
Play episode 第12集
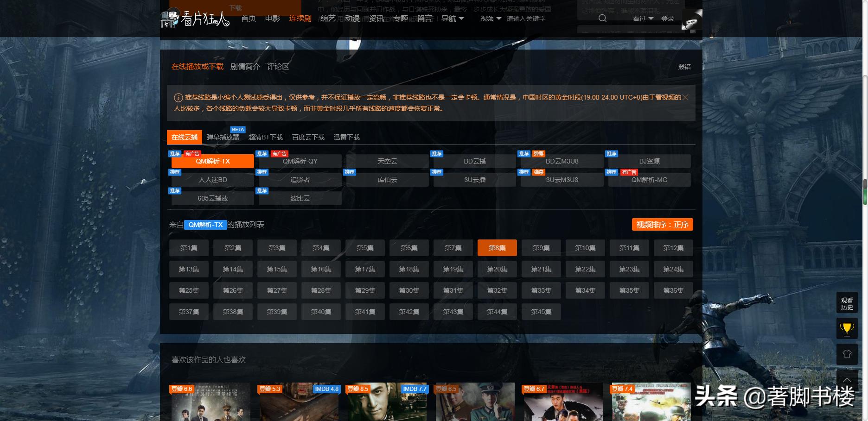pos(673,248)
